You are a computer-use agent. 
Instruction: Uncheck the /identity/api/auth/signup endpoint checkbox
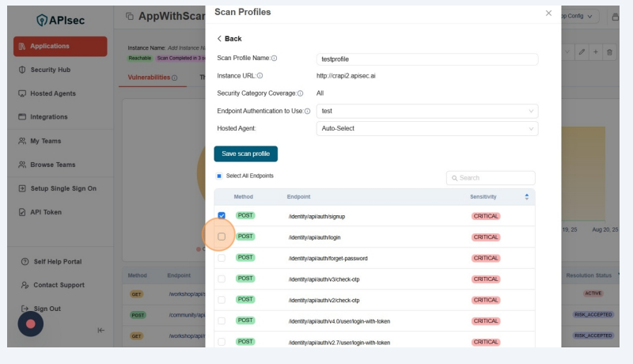[222, 215]
